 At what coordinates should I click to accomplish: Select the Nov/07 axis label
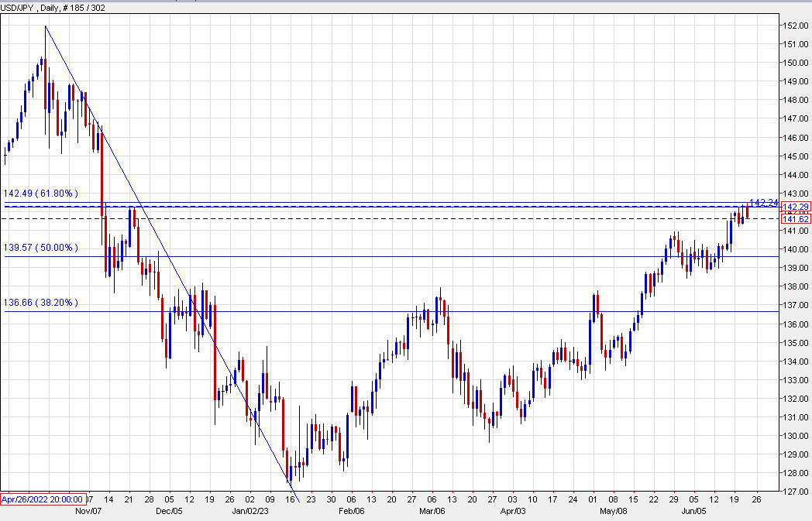click(x=89, y=511)
